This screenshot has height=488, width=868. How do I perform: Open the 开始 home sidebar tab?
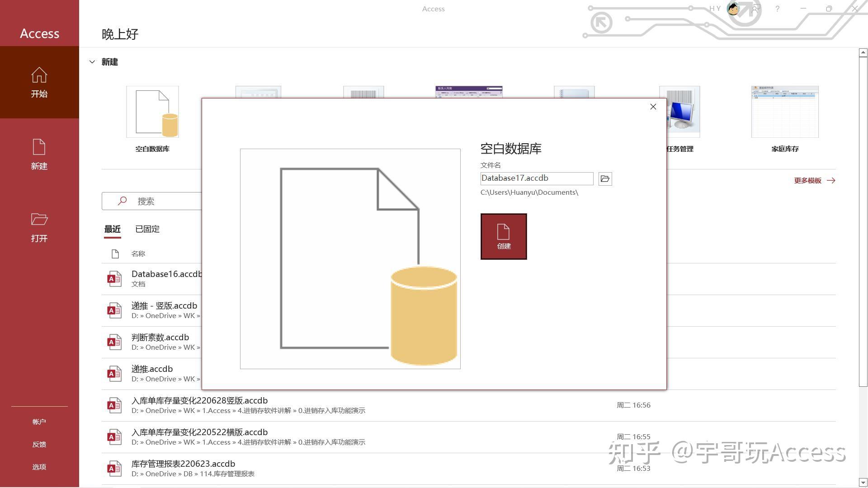39,82
